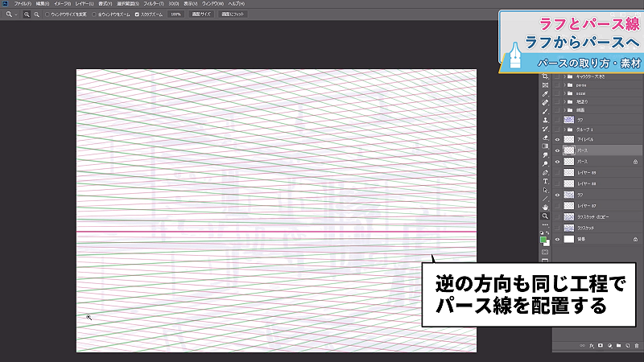
Task: Open the 編集 menu
Action: tap(43, 3)
